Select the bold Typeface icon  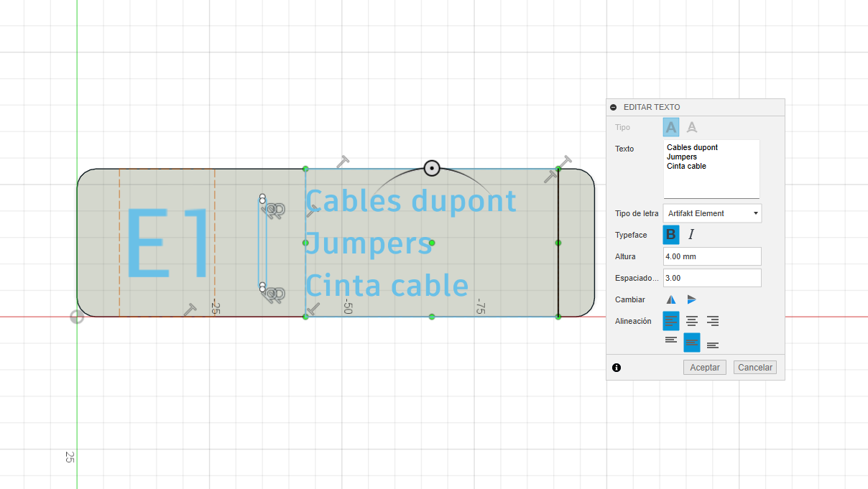click(670, 234)
